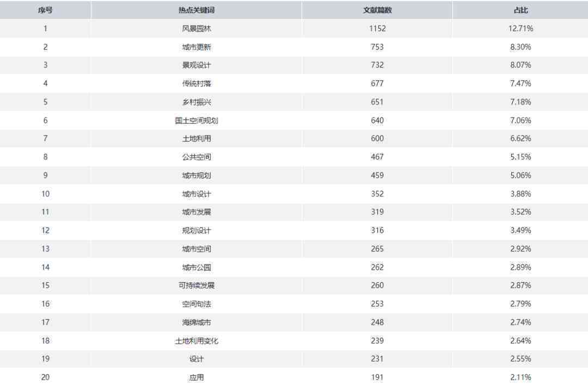Click the 文献篇数 column header
588x390 pixels.
tap(377, 10)
